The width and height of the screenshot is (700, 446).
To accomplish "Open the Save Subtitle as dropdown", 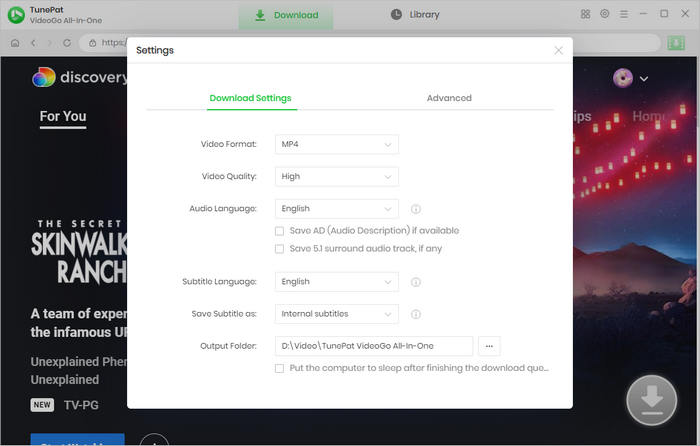I will pos(337,314).
